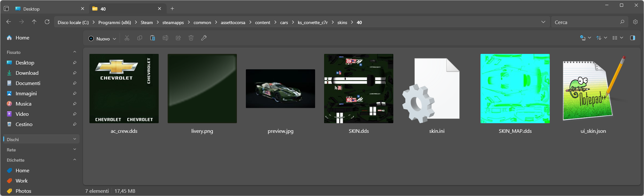Toggle the preview pane button

coord(632,38)
